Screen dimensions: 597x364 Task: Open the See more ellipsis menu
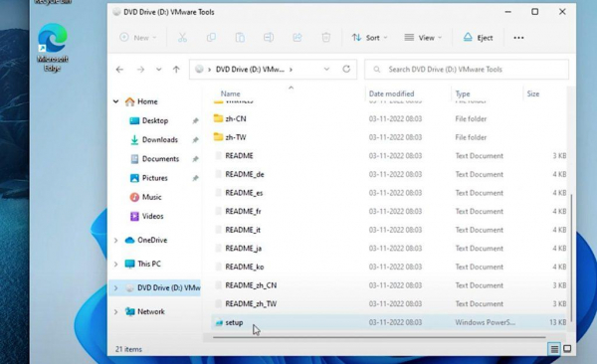(x=518, y=38)
